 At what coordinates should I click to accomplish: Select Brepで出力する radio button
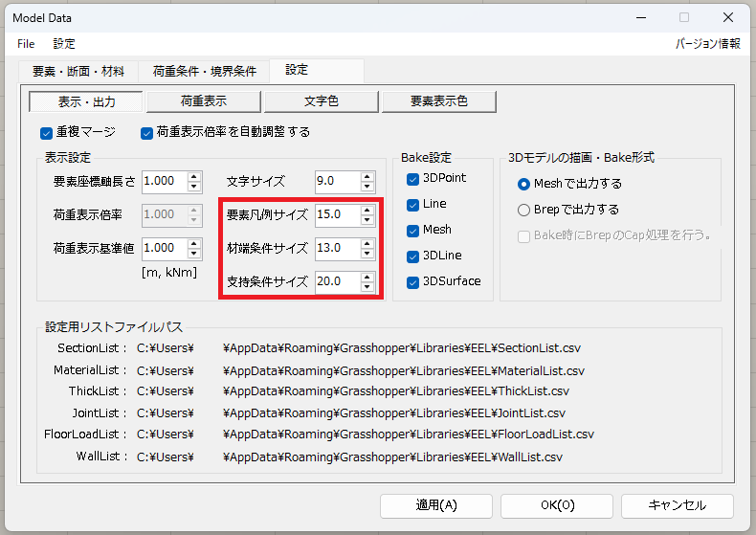click(523, 210)
